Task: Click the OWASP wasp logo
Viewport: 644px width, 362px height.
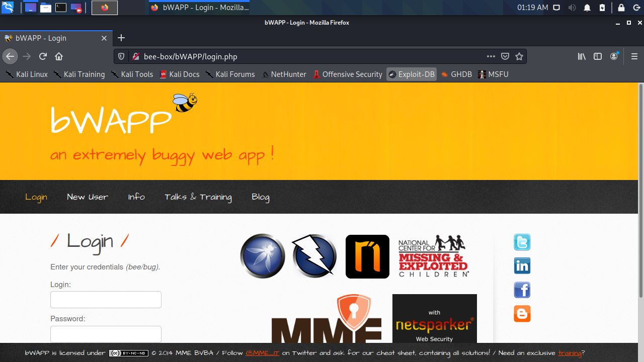Action: (263, 256)
